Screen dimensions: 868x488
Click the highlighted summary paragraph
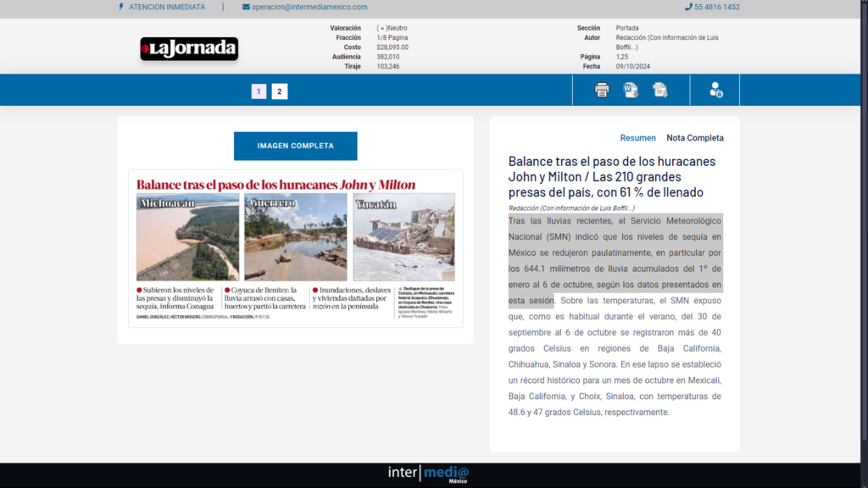[x=615, y=260]
